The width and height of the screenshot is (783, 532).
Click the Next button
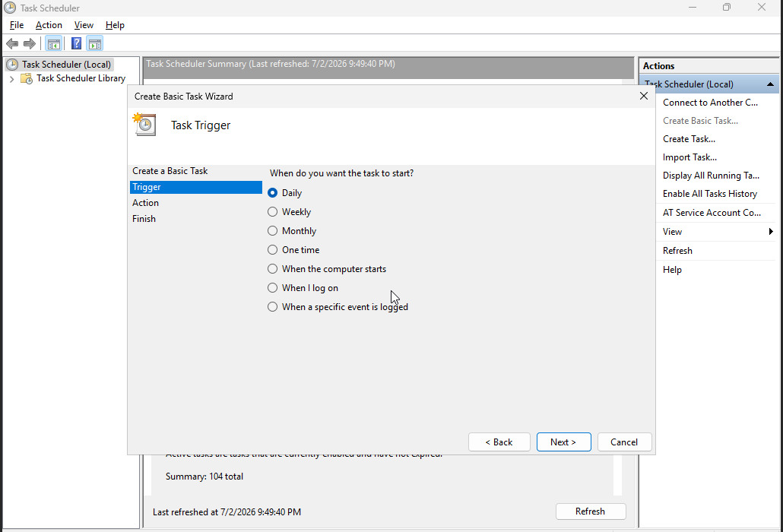pyautogui.click(x=564, y=442)
